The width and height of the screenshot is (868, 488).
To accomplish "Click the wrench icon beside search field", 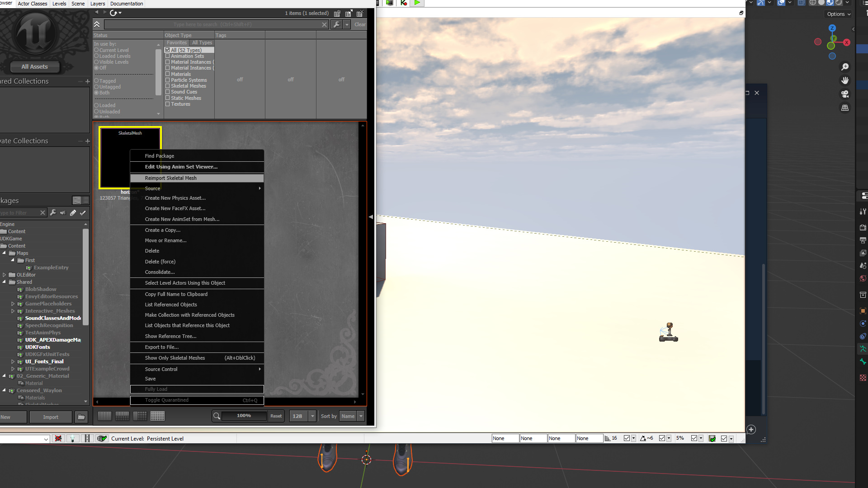I will click(336, 24).
